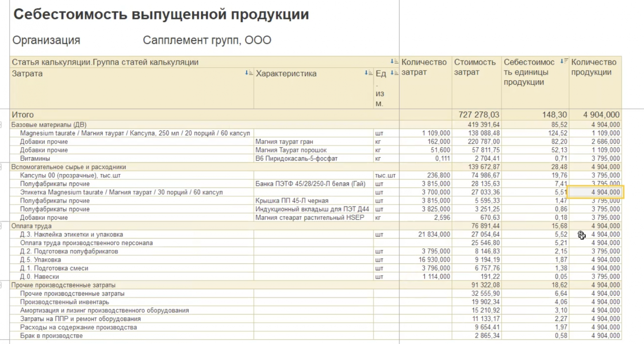
Task: Select the group cost 419 391,64
Action: tap(484, 124)
